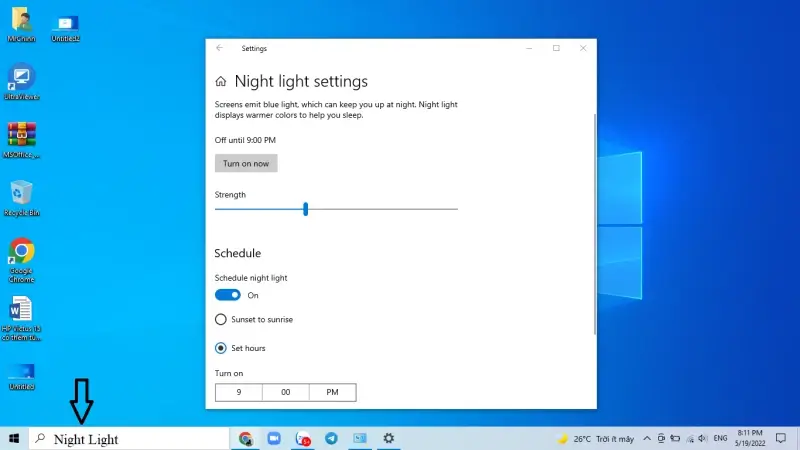800x450 pixels.
Task: Turn off Schedule night light toggle
Action: pos(228,295)
